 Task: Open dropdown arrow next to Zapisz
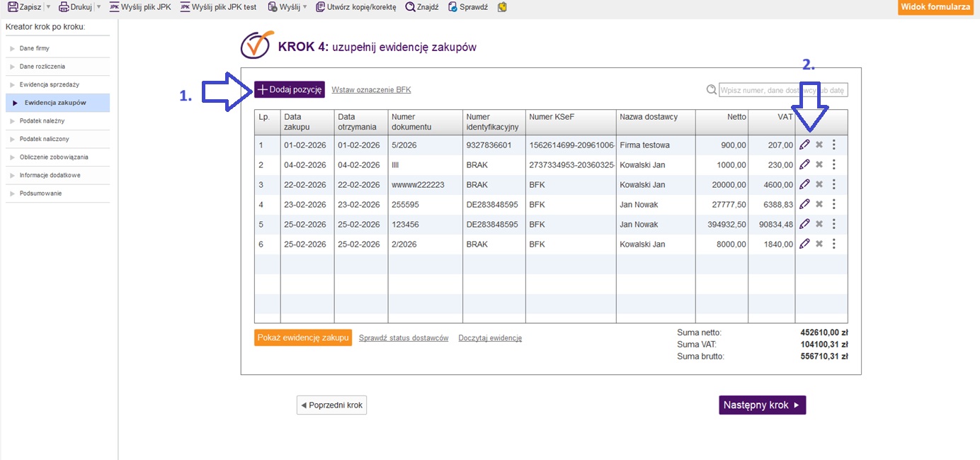coord(47,7)
